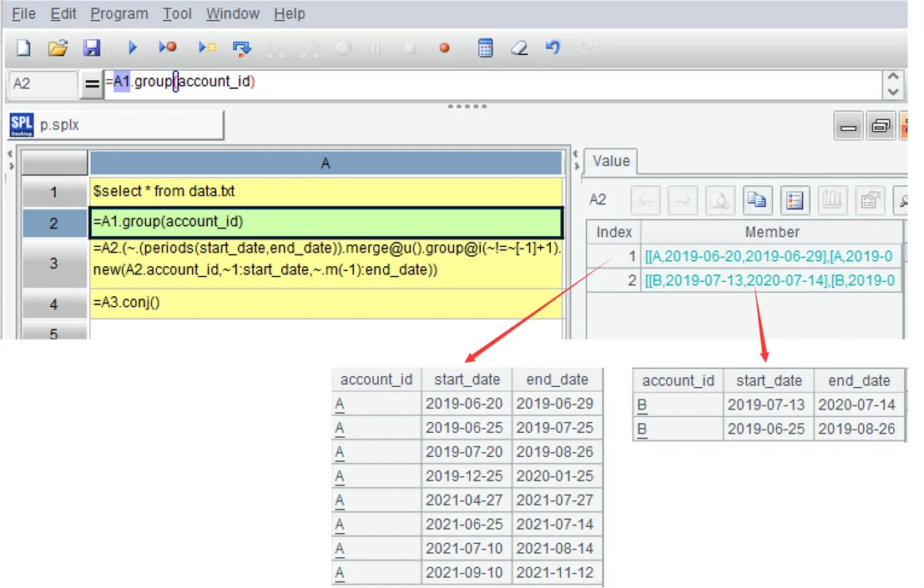This screenshot has height=588, width=924.
Task: Open the Program menu
Action: pyautogui.click(x=119, y=13)
